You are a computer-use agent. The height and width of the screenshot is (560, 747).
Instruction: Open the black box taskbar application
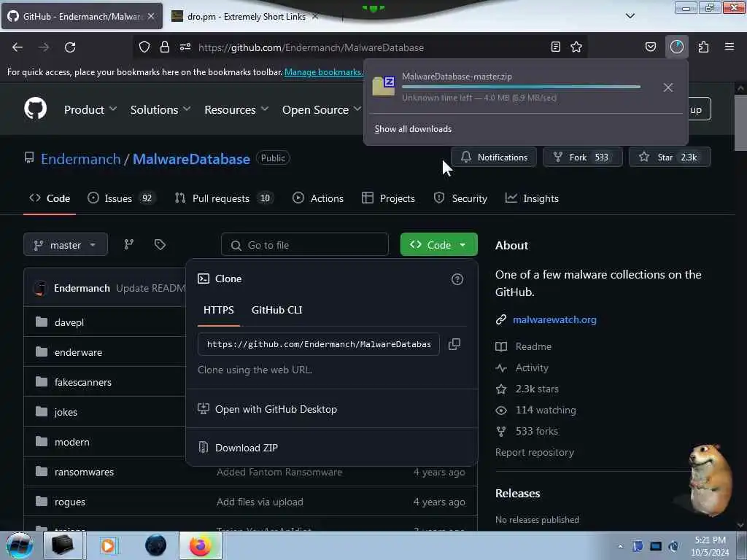coord(63,545)
